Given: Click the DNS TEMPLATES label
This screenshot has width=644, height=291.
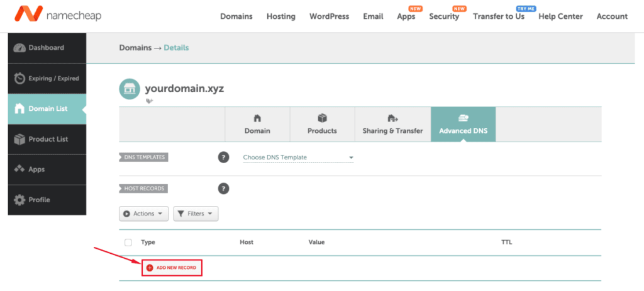Looking at the screenshot, I should click(144, 157).
